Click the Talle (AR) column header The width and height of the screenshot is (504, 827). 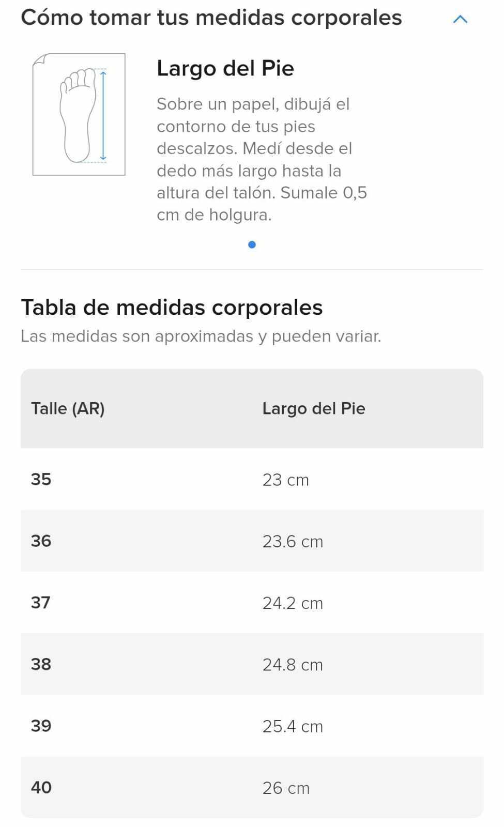pyautogui.click(x=68, y=408)
